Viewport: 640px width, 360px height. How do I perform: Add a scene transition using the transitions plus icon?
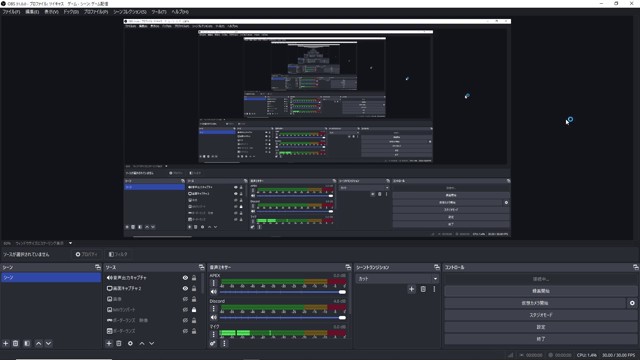(x=411, y=289)
